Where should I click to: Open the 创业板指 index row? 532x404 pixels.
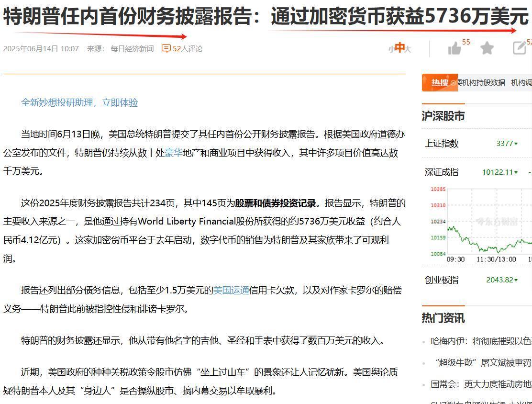[477, 280]
